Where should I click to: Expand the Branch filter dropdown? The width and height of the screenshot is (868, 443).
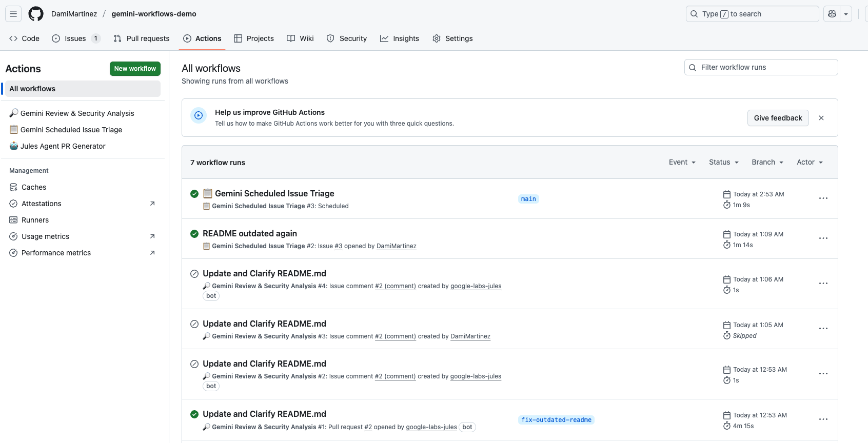coord(767,162)
